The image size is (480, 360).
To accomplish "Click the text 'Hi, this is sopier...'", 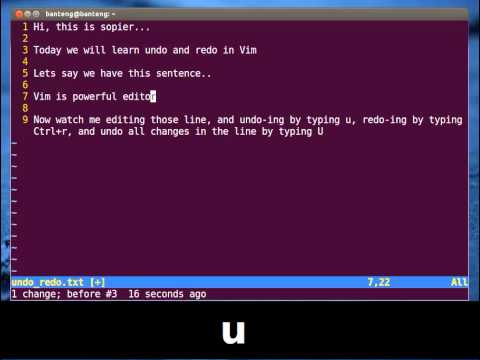I will pos(92,27).
